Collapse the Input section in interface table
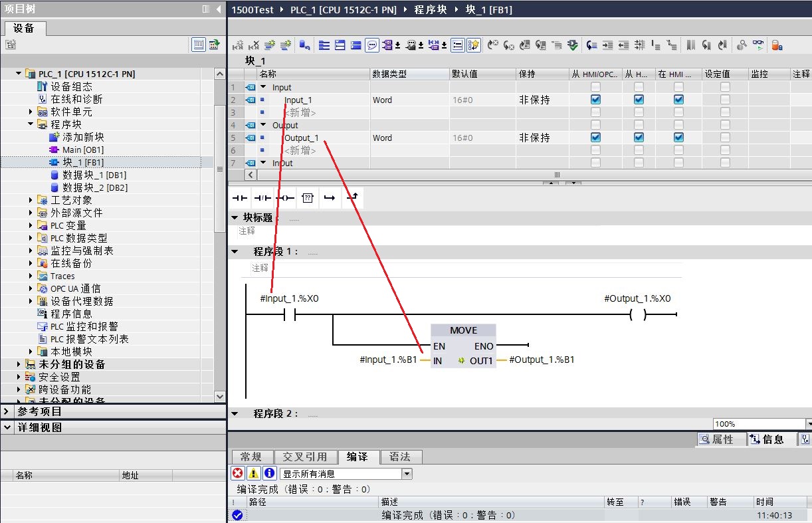The image size is (812, 523). [x=263, y=87]
